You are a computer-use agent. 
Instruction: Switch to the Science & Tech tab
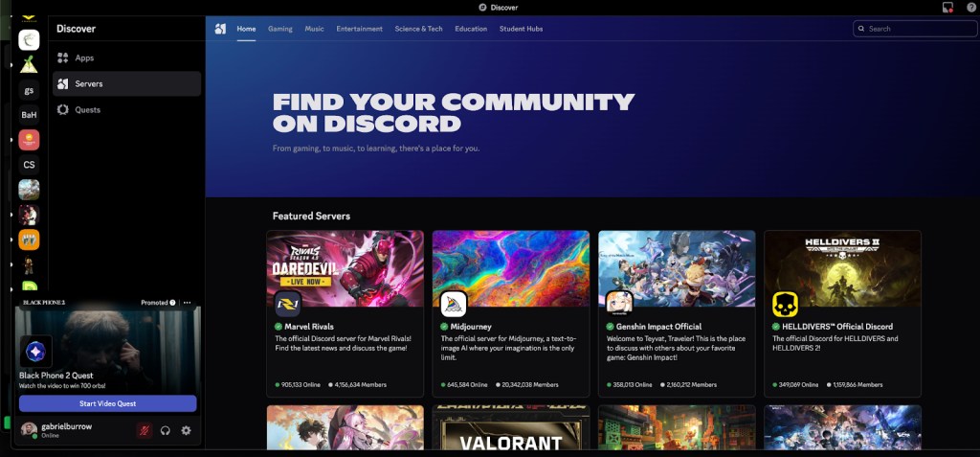click(x=418, y=29)
